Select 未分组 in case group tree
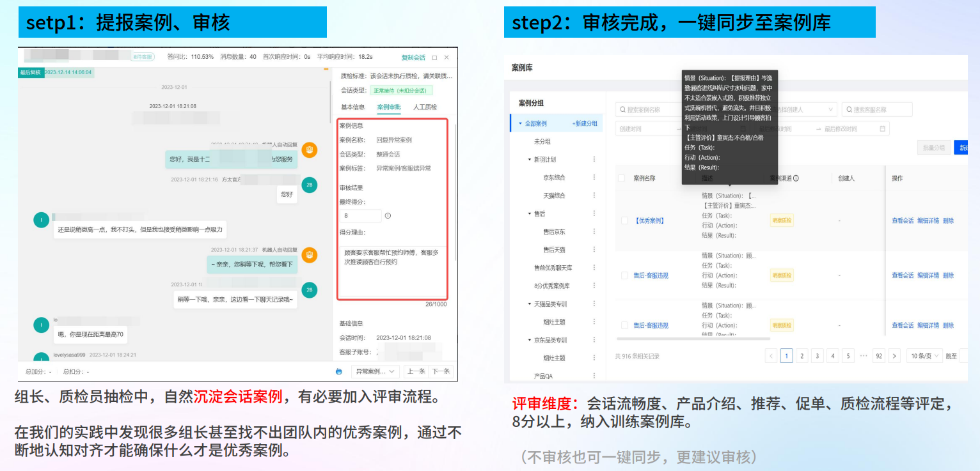 542,141
